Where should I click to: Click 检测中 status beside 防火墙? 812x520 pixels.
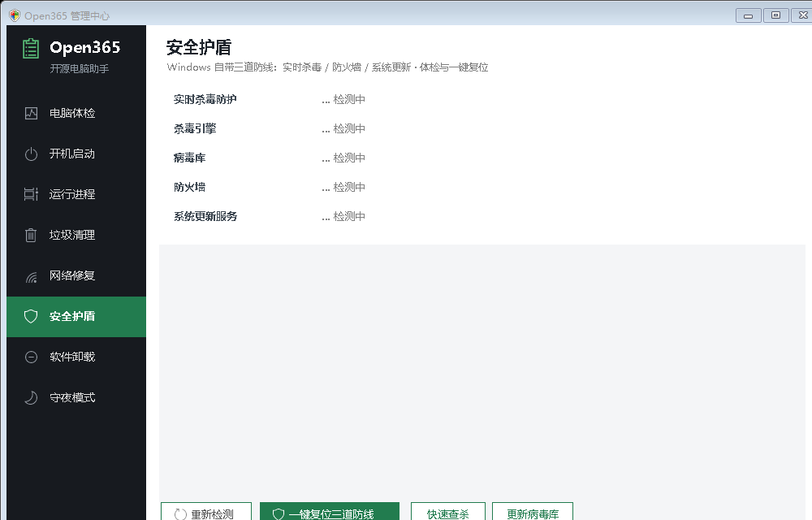click(x=343, y=187)
